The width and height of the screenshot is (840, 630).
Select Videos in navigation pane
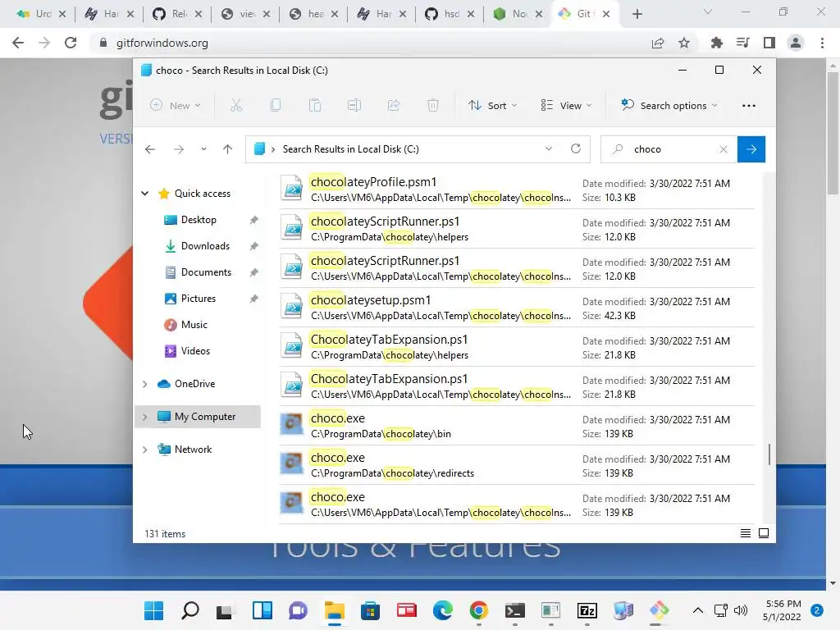coord(195,351)
